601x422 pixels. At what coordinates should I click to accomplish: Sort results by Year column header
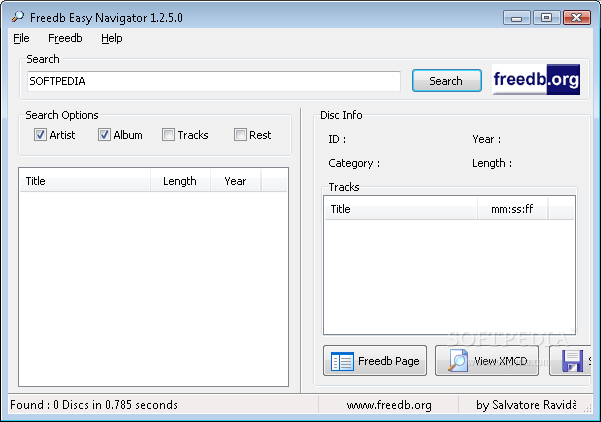pyautogui.click(x=235, y=181)
